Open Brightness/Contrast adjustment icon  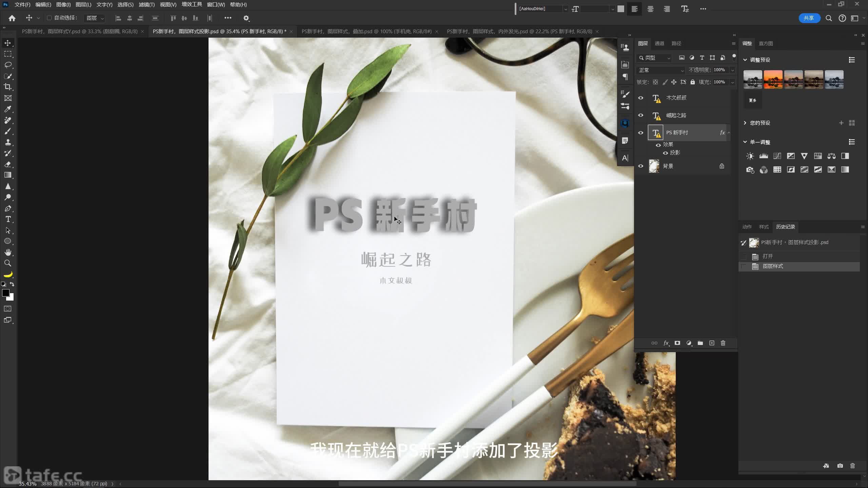point(750,156)
